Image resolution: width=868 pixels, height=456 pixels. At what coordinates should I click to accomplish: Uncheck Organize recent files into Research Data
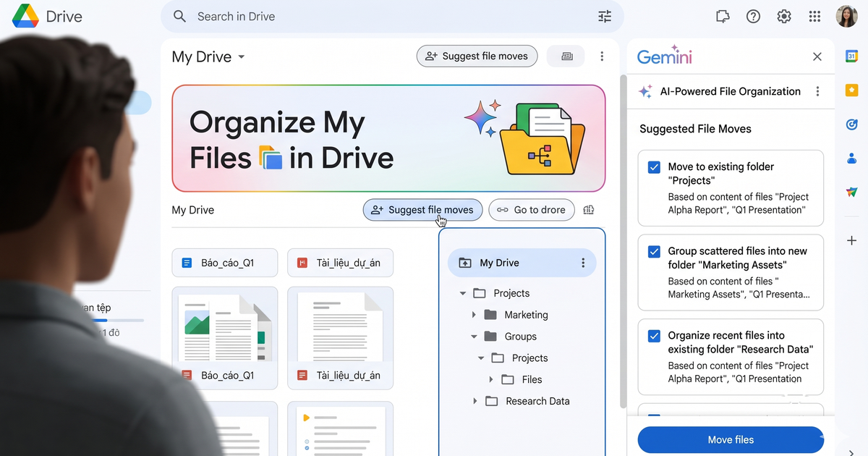click(x=654, y=336)
